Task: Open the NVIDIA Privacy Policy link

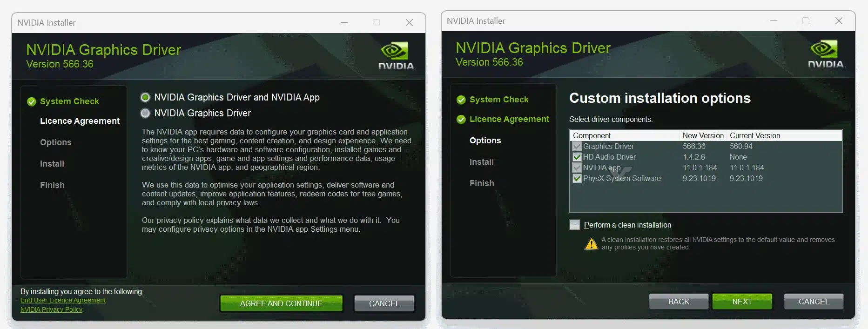Action: tap(51, 309)
